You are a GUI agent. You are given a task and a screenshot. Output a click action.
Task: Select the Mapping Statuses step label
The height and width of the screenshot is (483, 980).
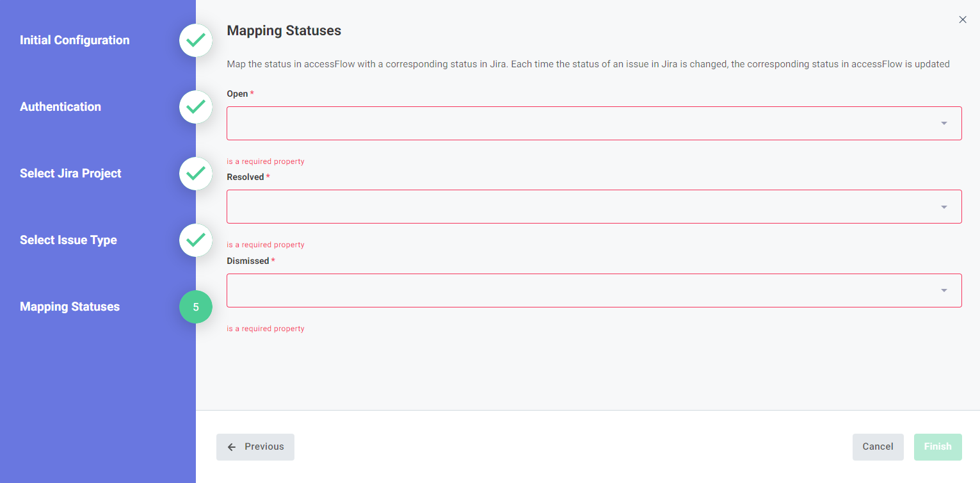(x=70, y=307)
